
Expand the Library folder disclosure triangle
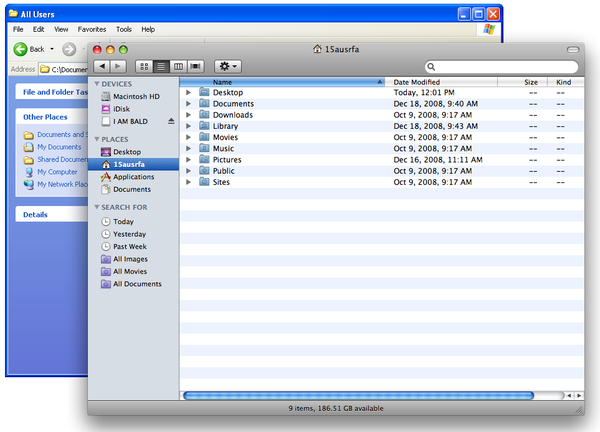188,126
